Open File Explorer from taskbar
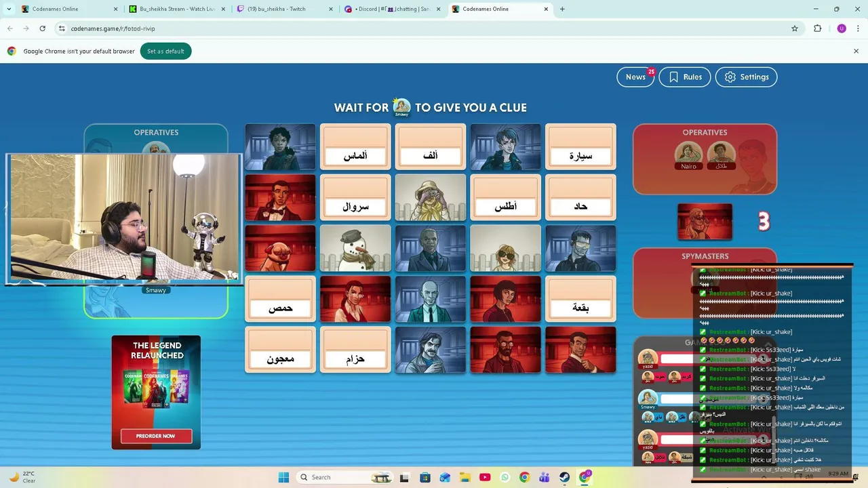 point(465,477)
